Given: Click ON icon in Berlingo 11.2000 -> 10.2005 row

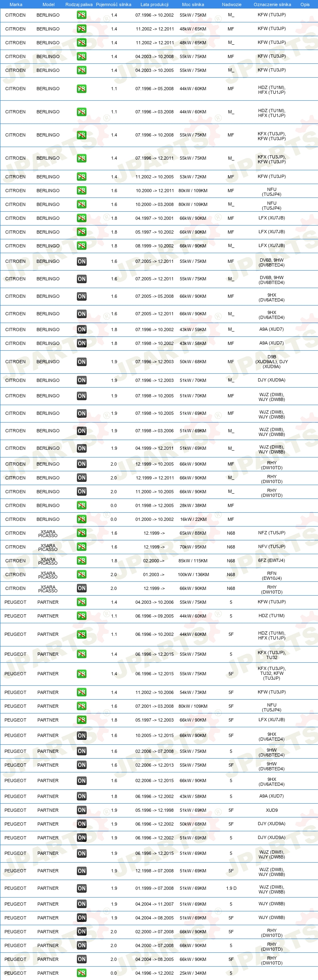Looking at the screenshot, I should click(x=82, y=492).
